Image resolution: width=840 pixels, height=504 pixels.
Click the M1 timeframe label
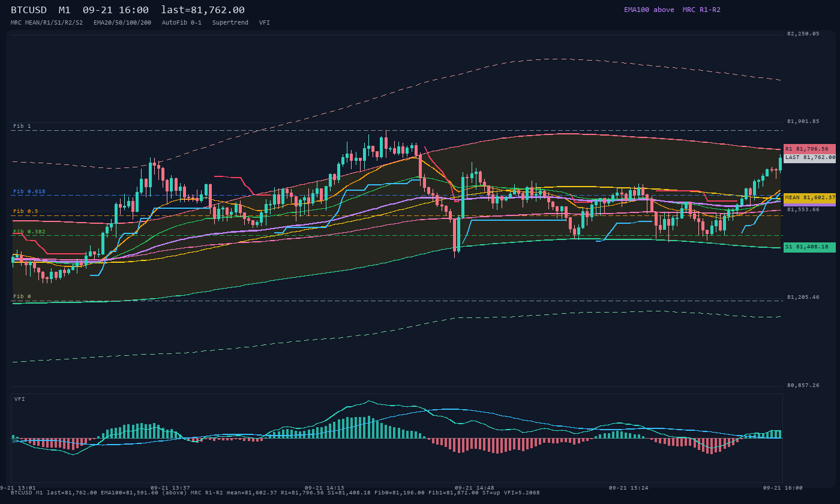[x=65, y=10]
